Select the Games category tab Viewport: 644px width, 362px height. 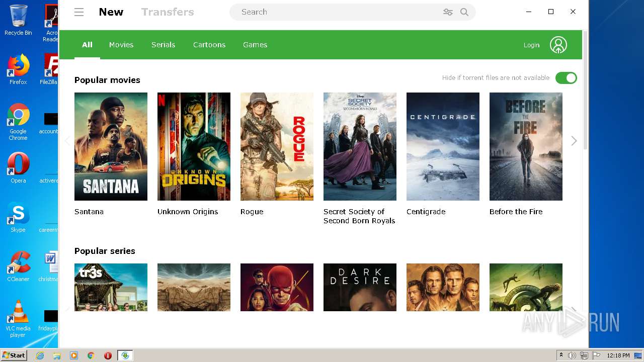click(255, 45)
